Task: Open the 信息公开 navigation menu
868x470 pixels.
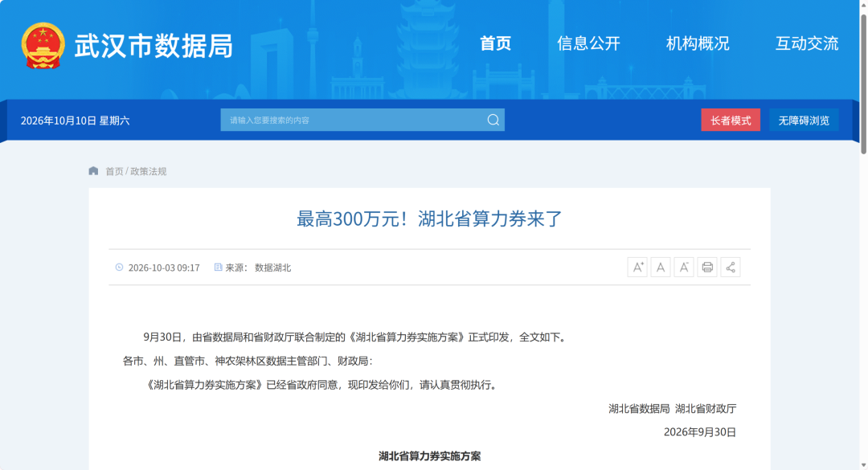Action: point(588,43)
